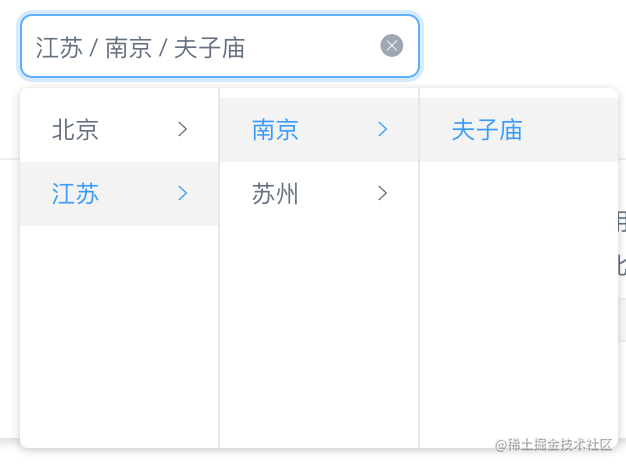Pick the 夫子庙 leaf option

[487, 130]
